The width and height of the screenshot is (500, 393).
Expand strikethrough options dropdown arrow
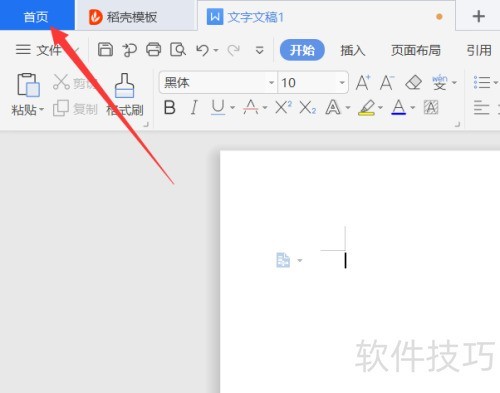point(265,108)
